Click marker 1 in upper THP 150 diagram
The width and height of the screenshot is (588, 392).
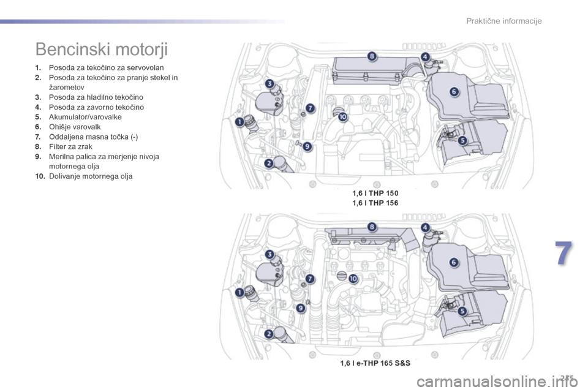coord(239,121)
